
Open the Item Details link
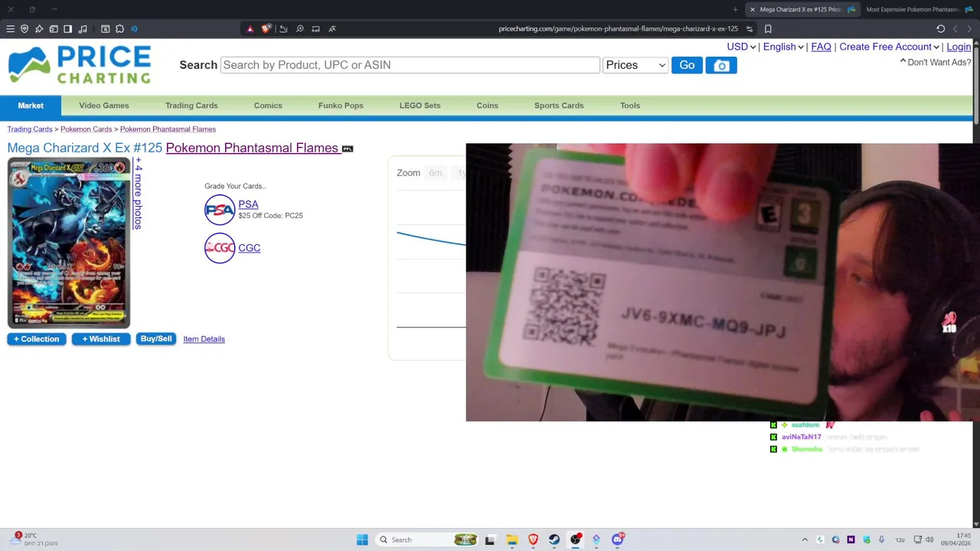point(204,339)
